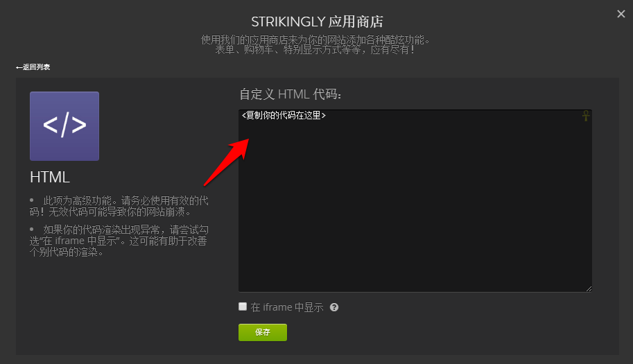
Task: Click the red arrow pointing at the code box
Action: 227,162
